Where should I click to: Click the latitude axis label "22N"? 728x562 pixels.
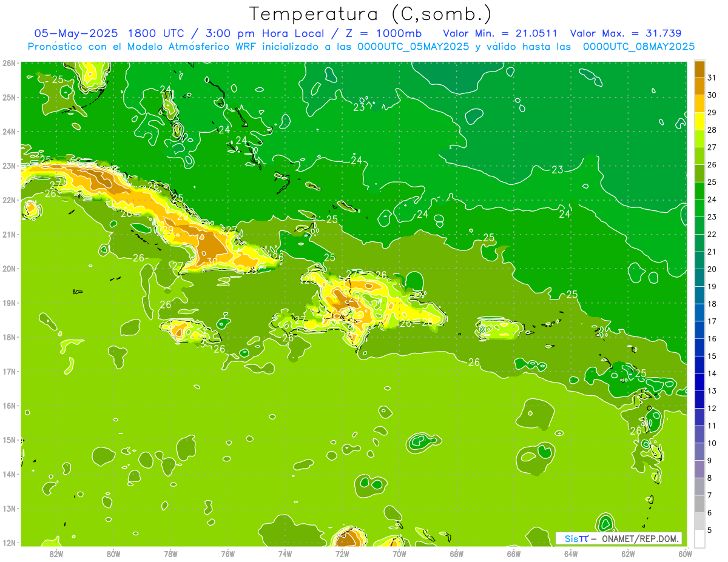[x=9, y=200]
